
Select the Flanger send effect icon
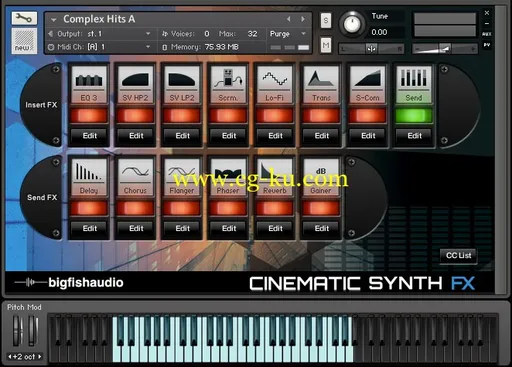182,172
